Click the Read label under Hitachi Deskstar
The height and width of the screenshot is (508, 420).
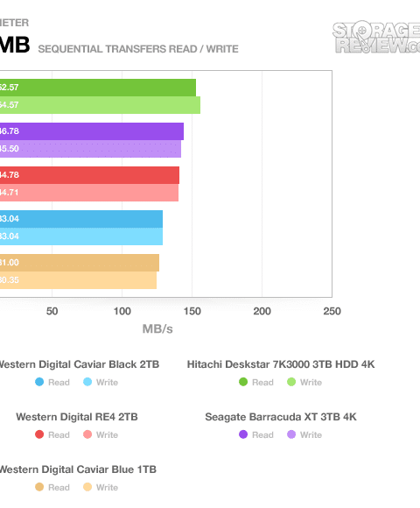pos(262,382)
